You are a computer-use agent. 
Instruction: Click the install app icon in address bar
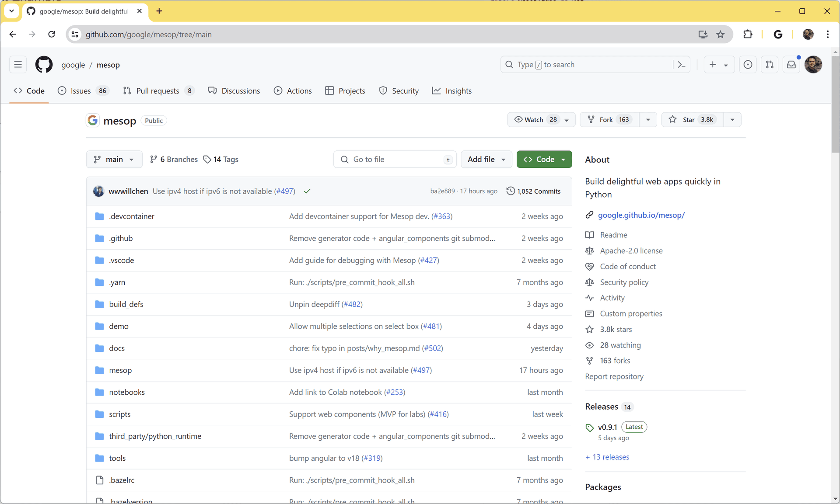(703, 34)
